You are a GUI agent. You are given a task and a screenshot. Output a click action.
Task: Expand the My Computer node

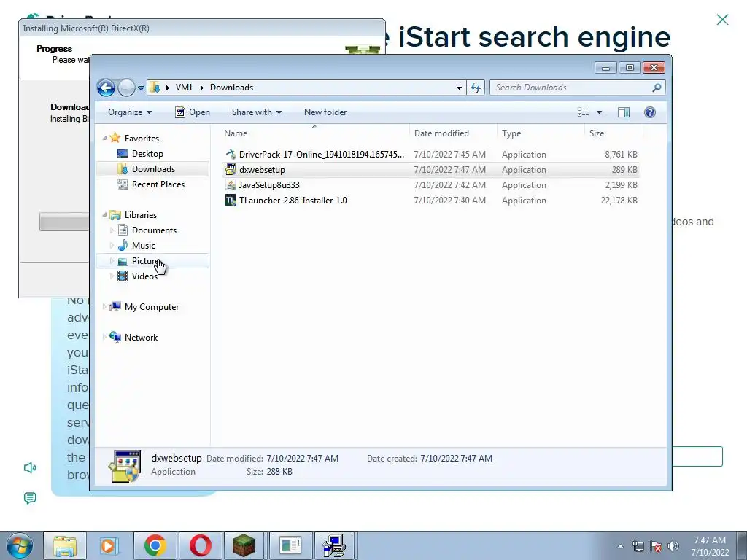(x=104, y=307)
